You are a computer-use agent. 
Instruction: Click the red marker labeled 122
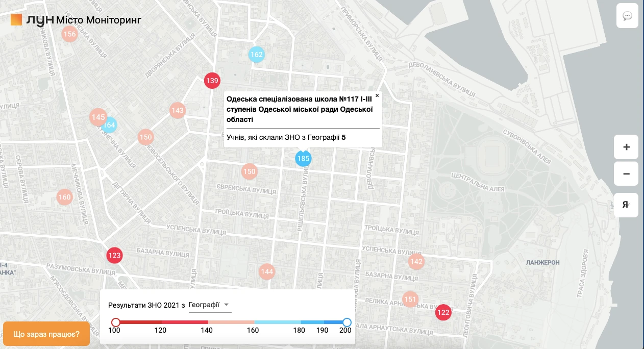coord(443,312)
